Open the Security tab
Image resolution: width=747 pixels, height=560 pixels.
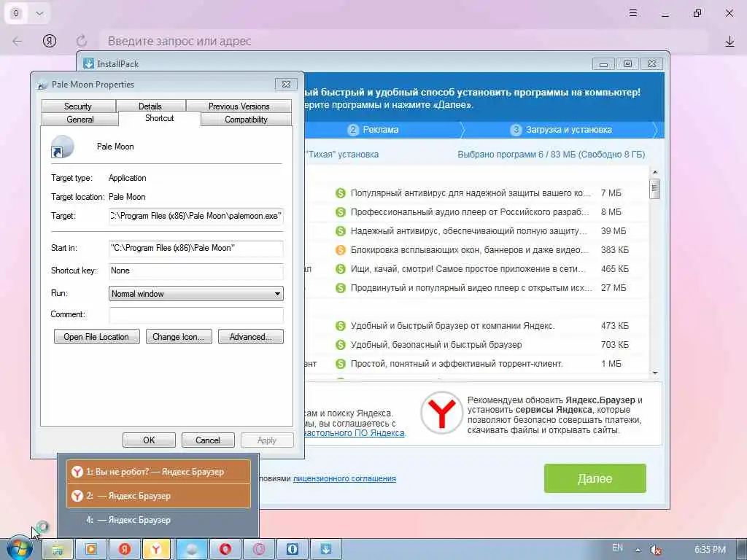click(78, 106)
